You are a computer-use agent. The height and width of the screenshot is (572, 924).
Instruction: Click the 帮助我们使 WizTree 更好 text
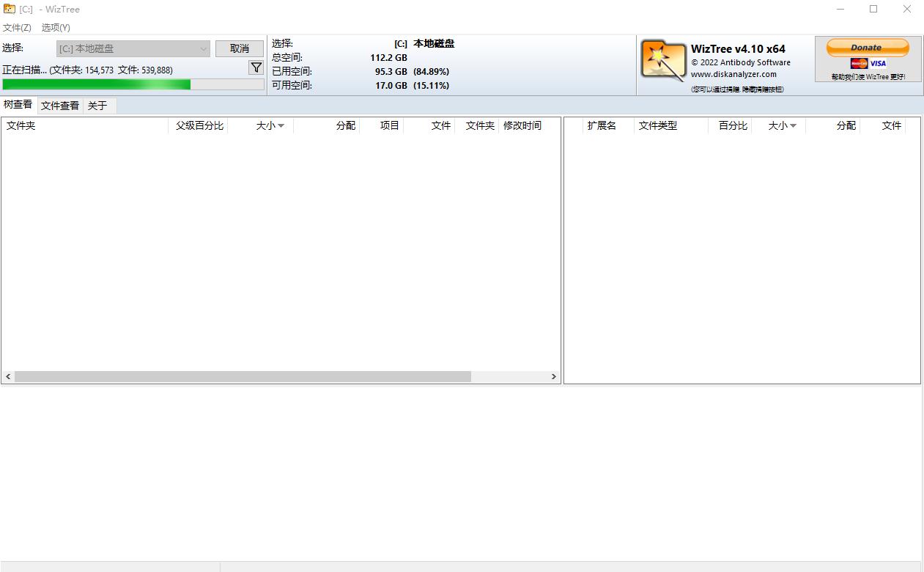(868, 77)
